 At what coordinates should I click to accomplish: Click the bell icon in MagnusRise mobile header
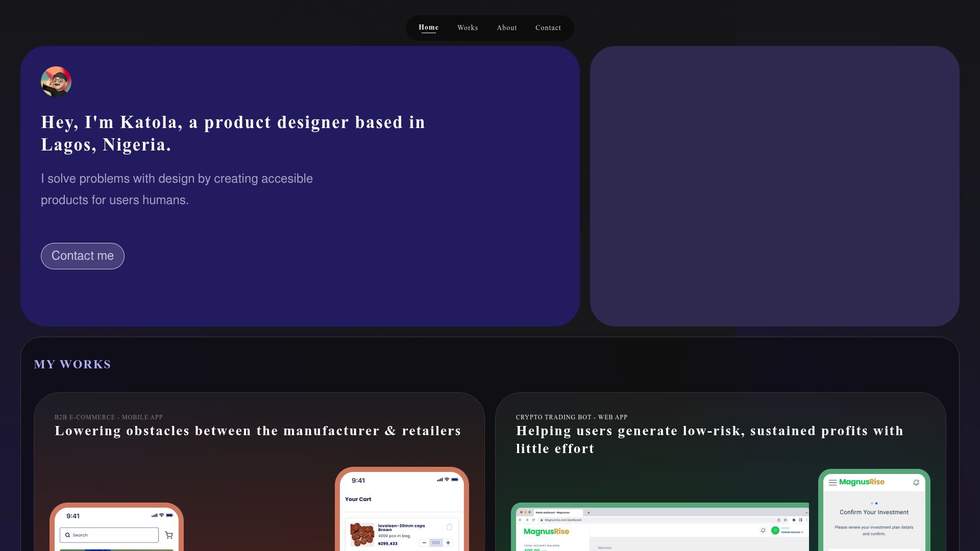point(916,483)
